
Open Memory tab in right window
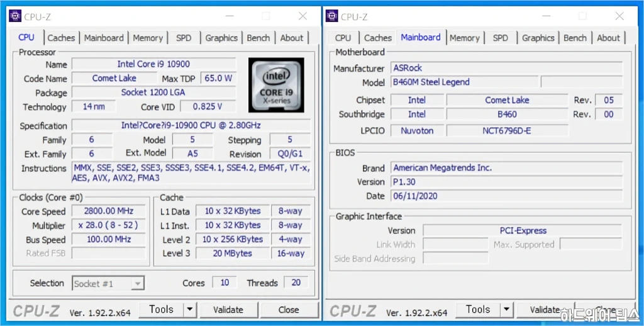[465, 38]
